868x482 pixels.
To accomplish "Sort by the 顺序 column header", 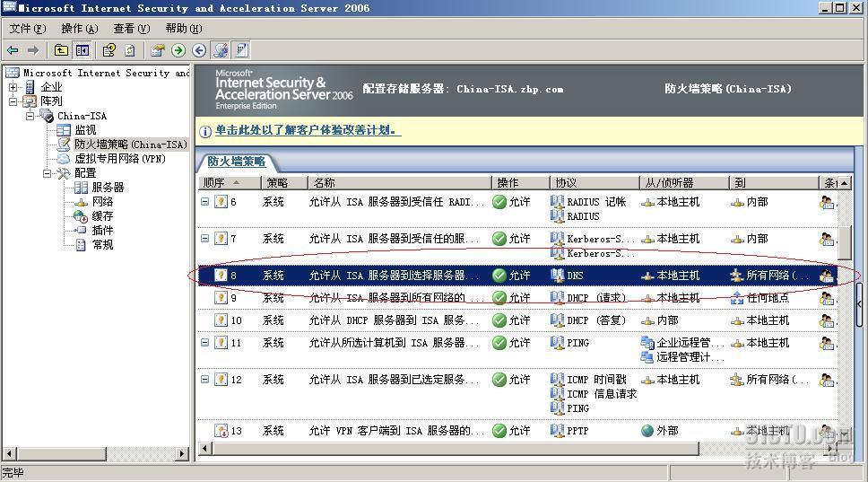I will pyautogui.click(x=230, y=183).
